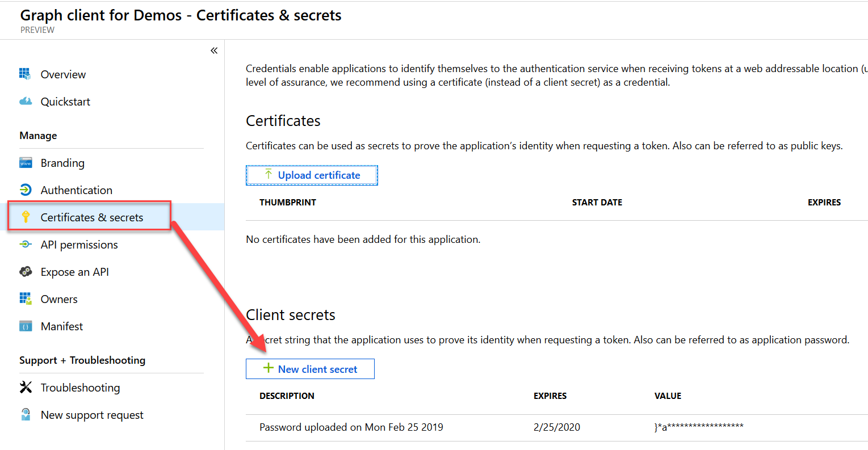Select the Manifest icon
The image size is (868, 450).
tap(25, 326)
